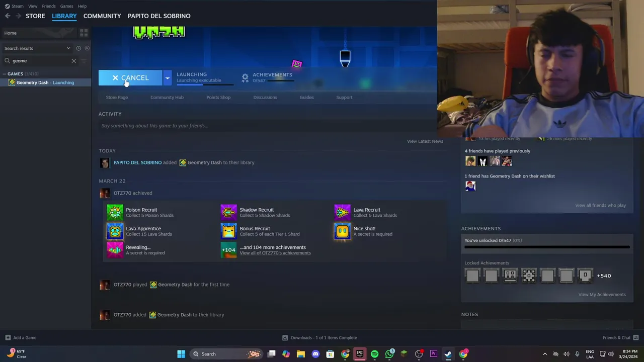Open the Support link
Image resolution: width=644 pixels, height=362 pixels.
[x=344, y=98]
